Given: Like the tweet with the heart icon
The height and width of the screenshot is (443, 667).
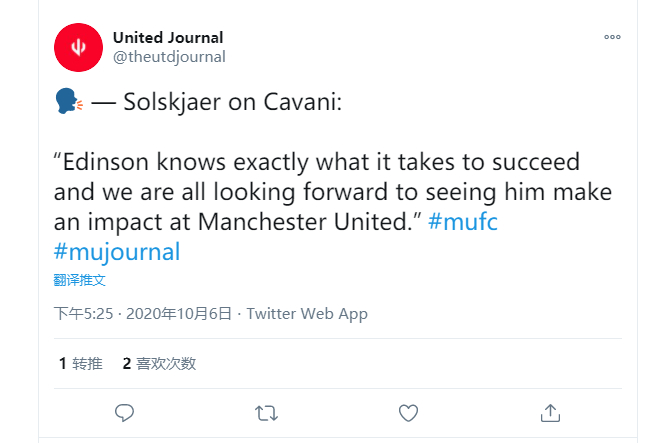Looking at the screenshot, I should (408, 413).
